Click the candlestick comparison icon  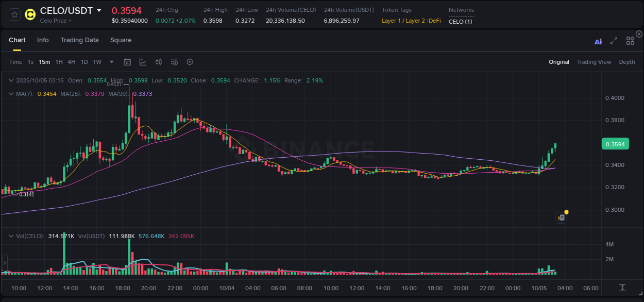158,61
